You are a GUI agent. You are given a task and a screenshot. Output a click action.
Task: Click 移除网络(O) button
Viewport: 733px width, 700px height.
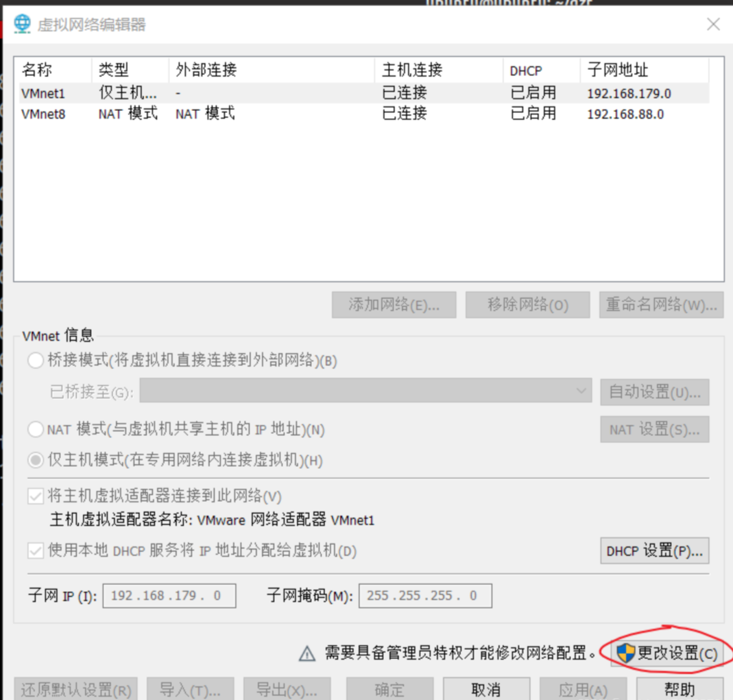[527, 304]
